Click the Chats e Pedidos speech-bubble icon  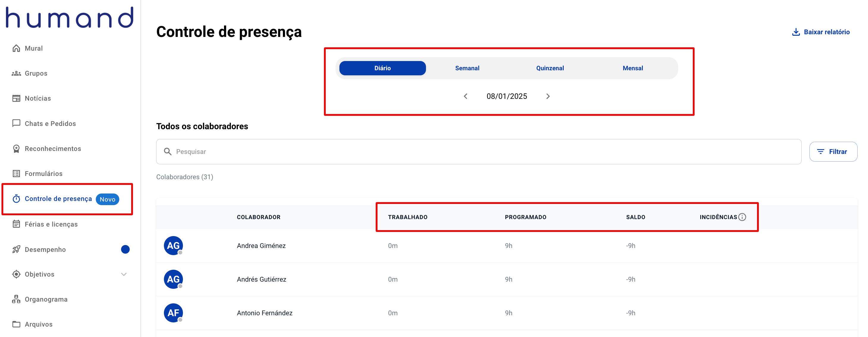click(x=16, y=124)
